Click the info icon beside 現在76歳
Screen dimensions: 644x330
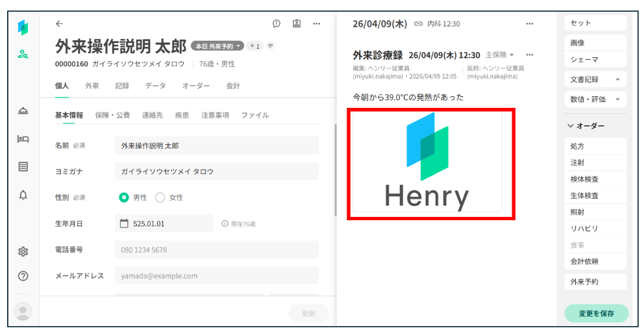(x=225, y=223)
